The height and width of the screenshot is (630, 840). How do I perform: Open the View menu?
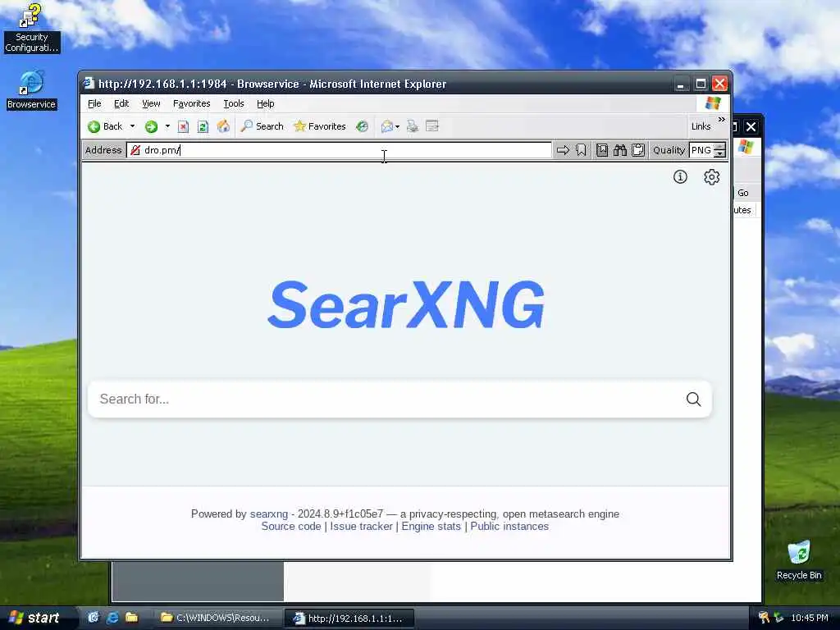[x=151, y=103]
